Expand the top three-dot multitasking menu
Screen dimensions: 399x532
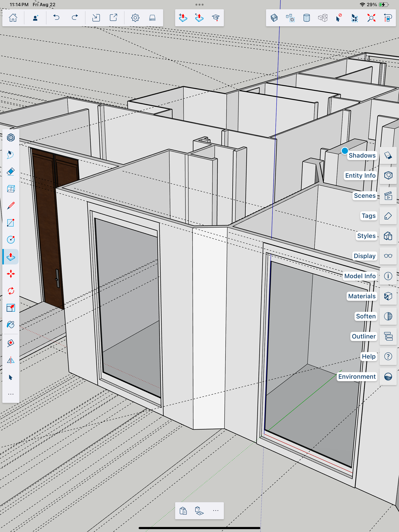point(199,5)
